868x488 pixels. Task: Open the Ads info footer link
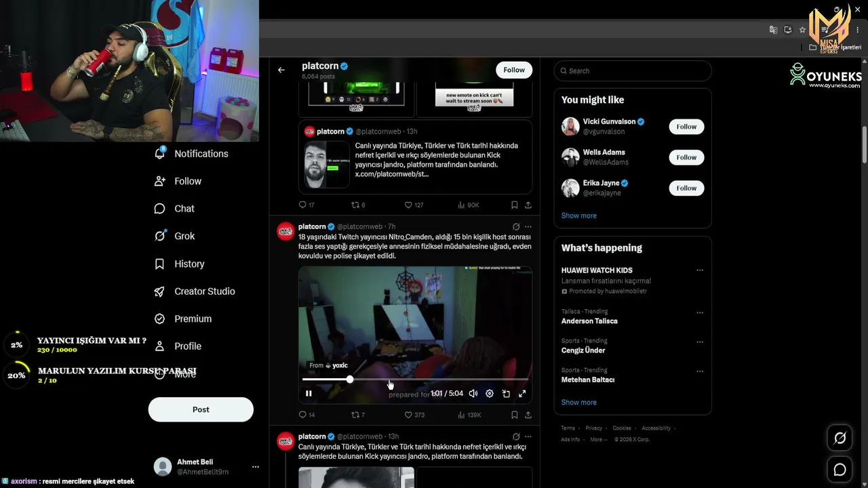point(570,439)
